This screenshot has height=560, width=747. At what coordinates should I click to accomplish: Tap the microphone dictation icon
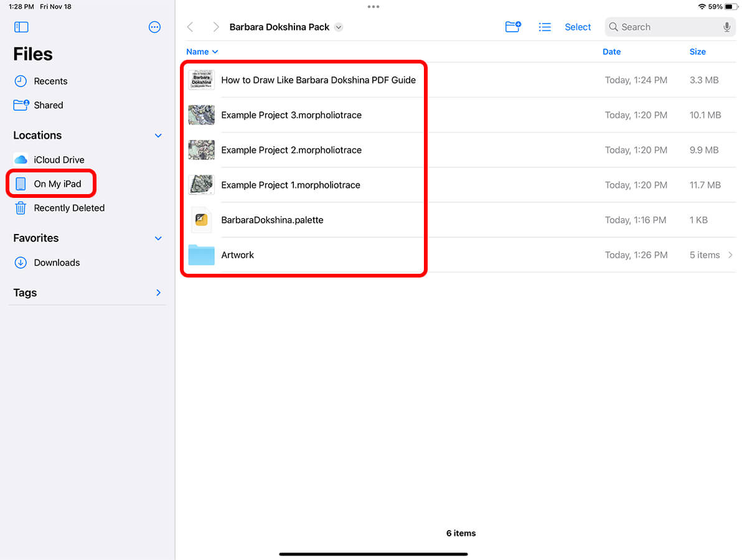click(726, 27)
